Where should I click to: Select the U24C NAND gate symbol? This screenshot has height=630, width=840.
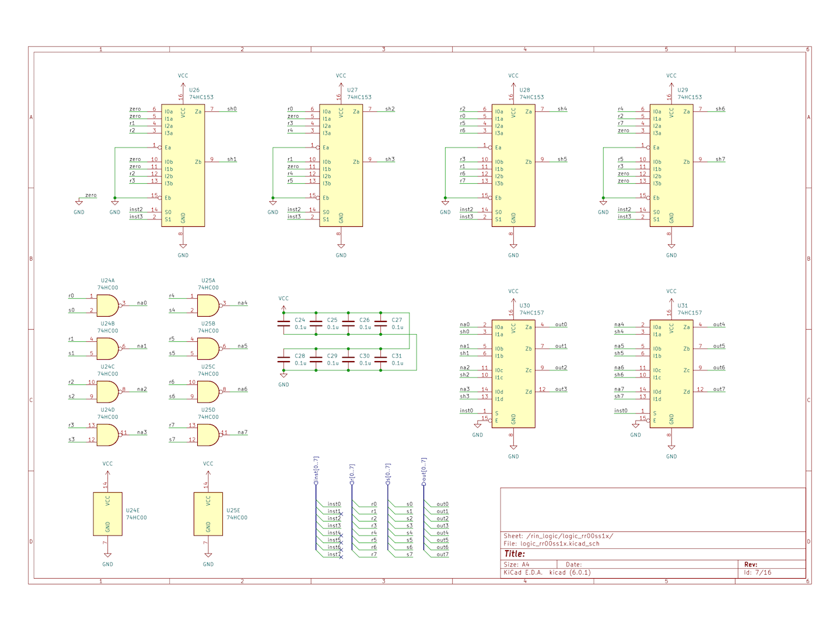point(107,392)
